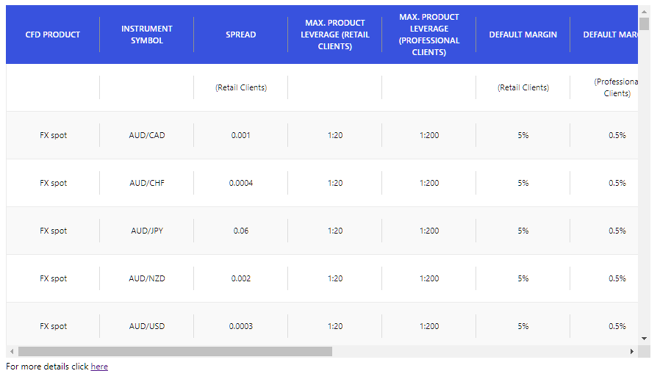Open the 'here' link for more details

pos(99,367)
